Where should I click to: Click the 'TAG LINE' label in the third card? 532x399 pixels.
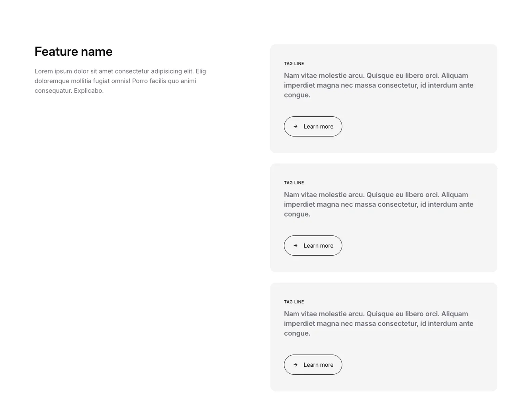(294, 302)
